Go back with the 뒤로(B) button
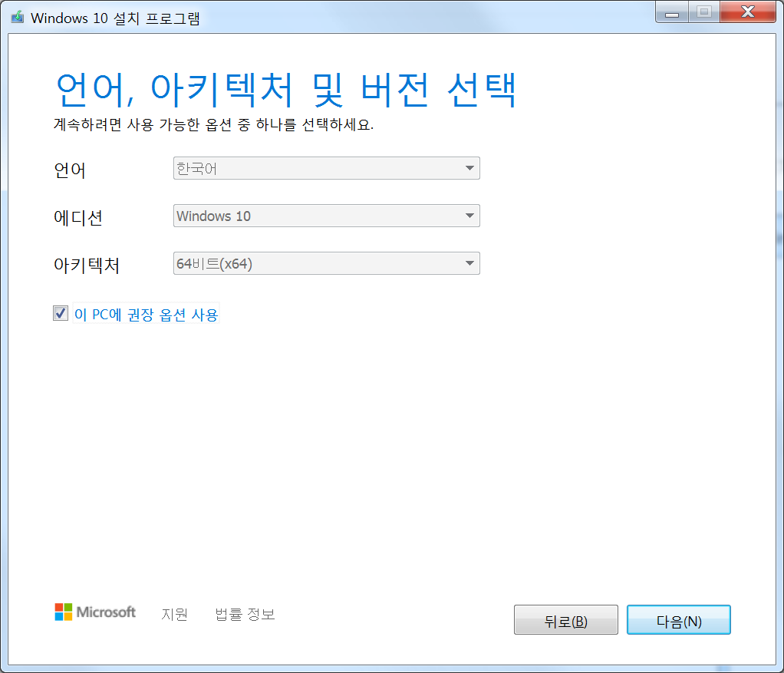This screenshot has width=784, height=673. click(x=565, y=621)
